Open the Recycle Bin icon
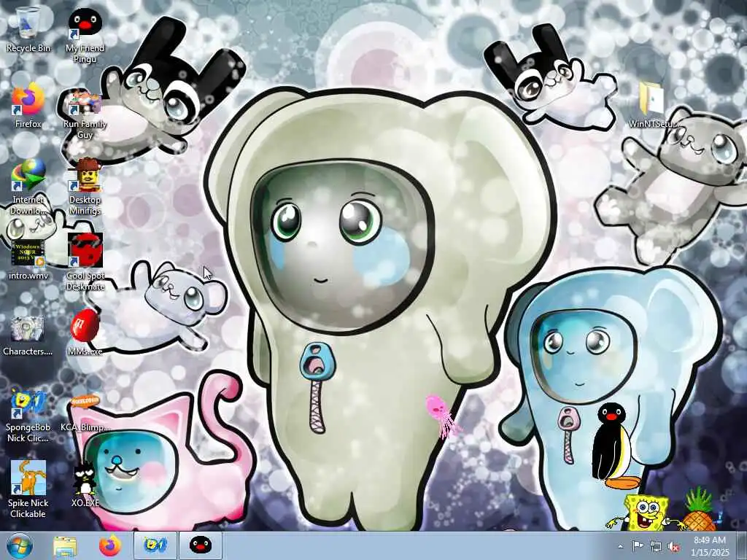Viewport: 747px width, 560px height. (x=28, y=29)
